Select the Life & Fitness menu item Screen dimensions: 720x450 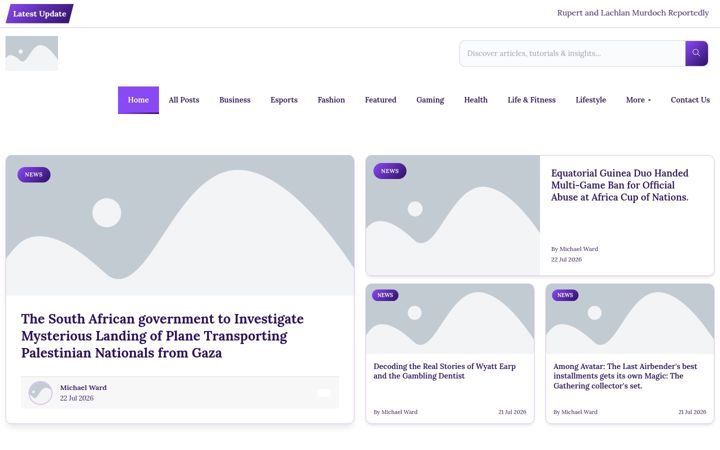coord(531,100)
